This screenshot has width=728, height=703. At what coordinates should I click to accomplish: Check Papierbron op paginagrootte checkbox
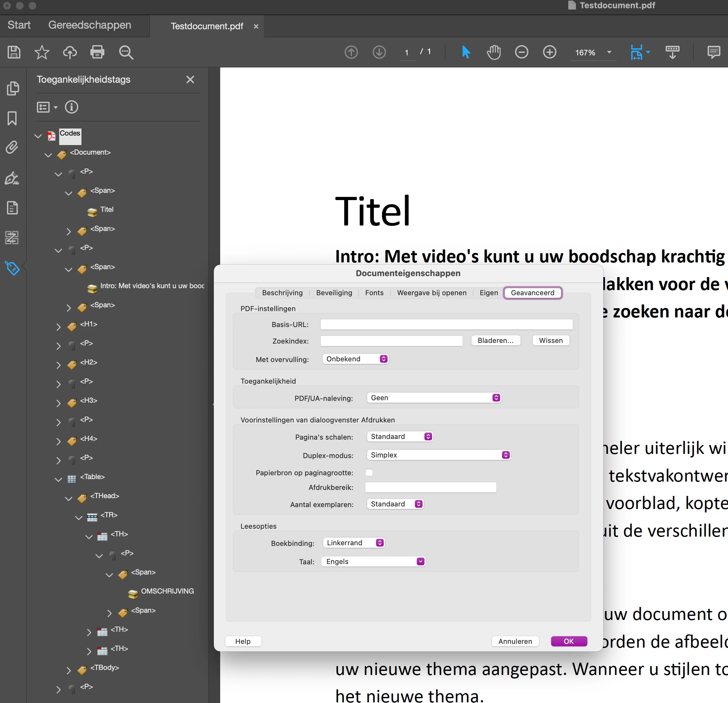[x=369, y=472]
